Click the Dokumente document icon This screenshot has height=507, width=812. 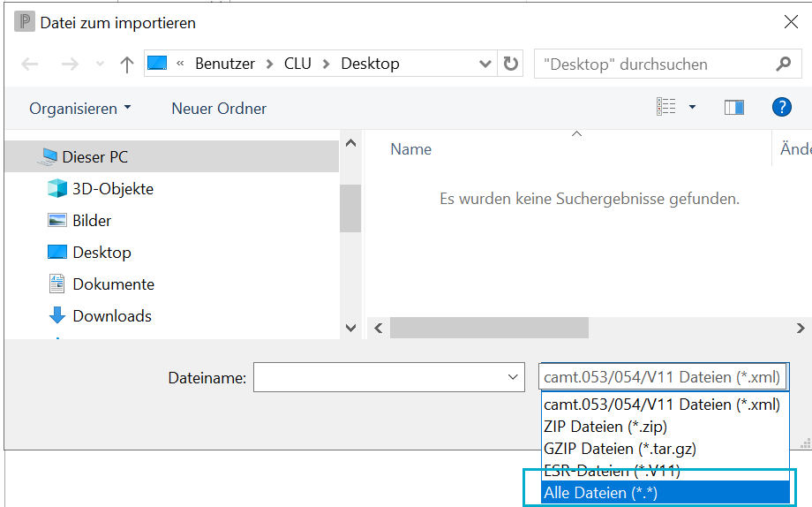tap(57, 284)
